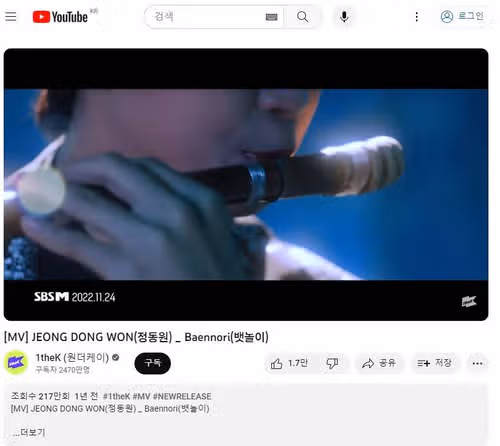This screenshot has height=446, width=500.
Task: Open the three-dot settings menu
Action: click(x=416, y=17)
